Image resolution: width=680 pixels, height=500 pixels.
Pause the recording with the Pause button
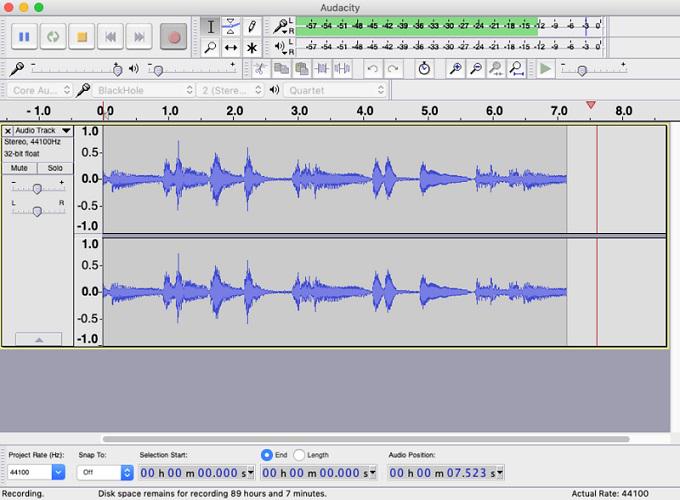pyautogui.click(x=24, y=37)
